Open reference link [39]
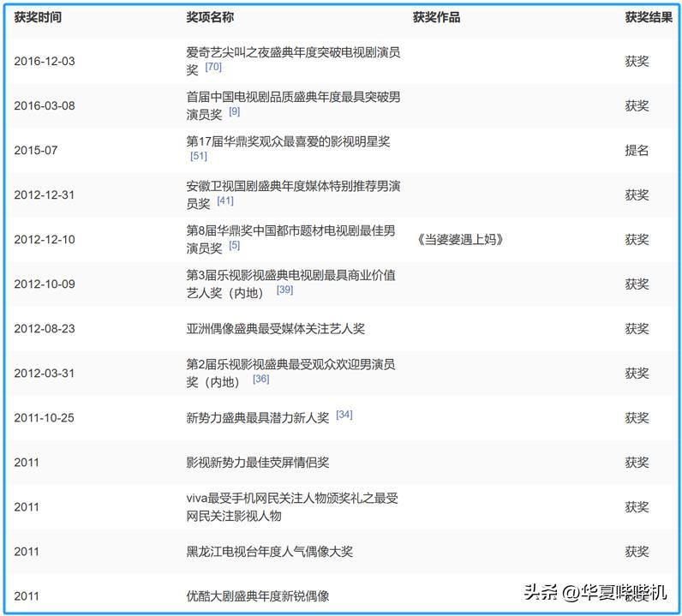 point(285,290)
